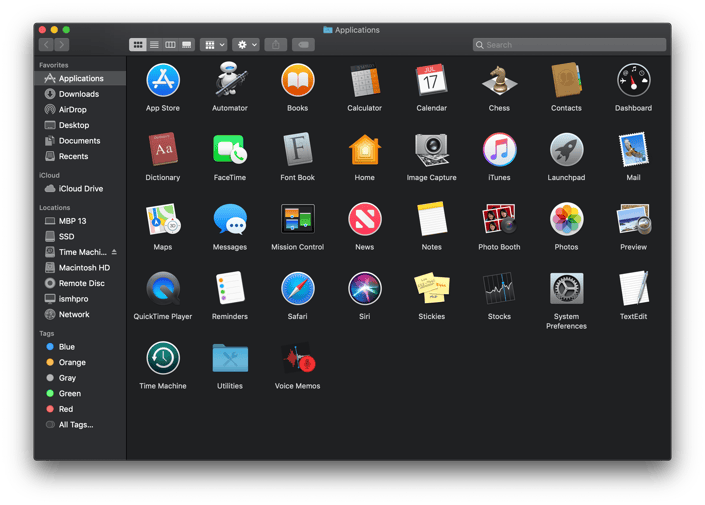Image resolution: width=705 pixels, height=505 pixels.
Task: Select the QuickTime Player icon
Action: coord(163,289)
